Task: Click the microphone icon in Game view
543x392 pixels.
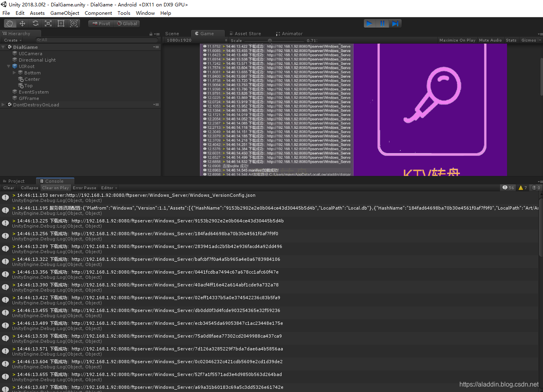Action: [432, 95]
